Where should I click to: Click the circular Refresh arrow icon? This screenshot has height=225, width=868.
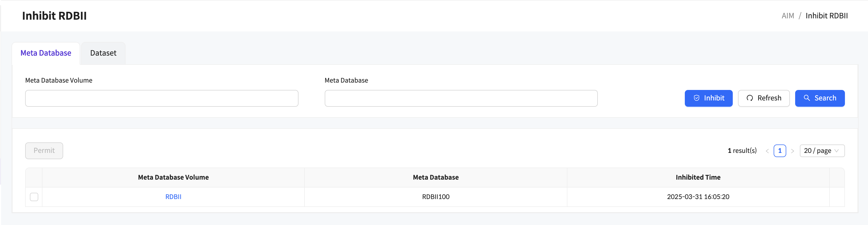coord(749,98)
